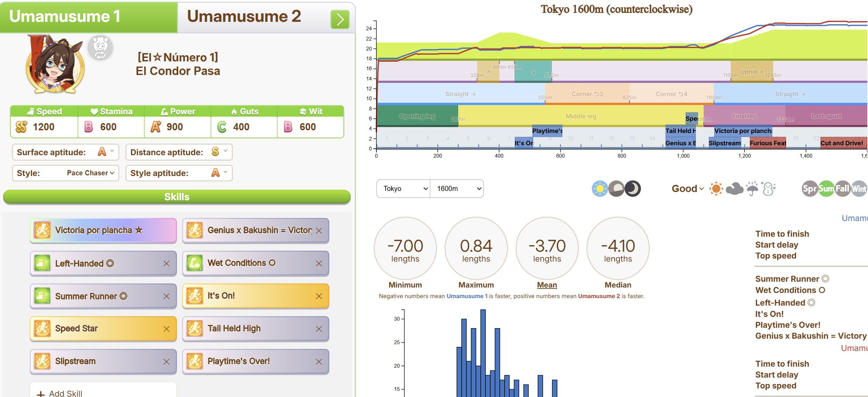
Task: Click the gray mood icon next to portrait
Action: 100,48
